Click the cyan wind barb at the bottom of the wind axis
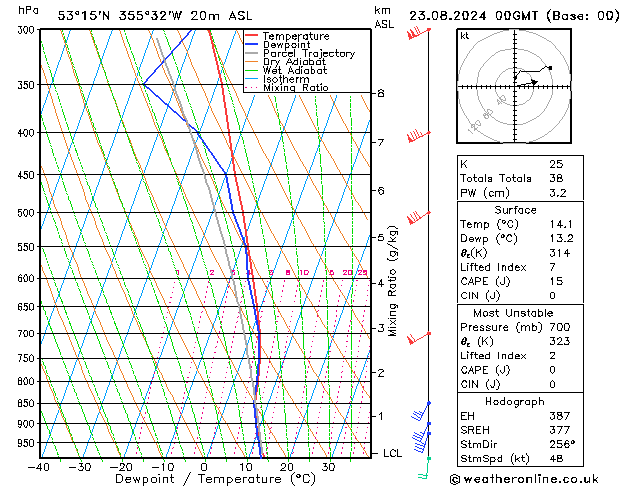The height and width of the screenshot is (486, 629). click(x=425, y=472)
